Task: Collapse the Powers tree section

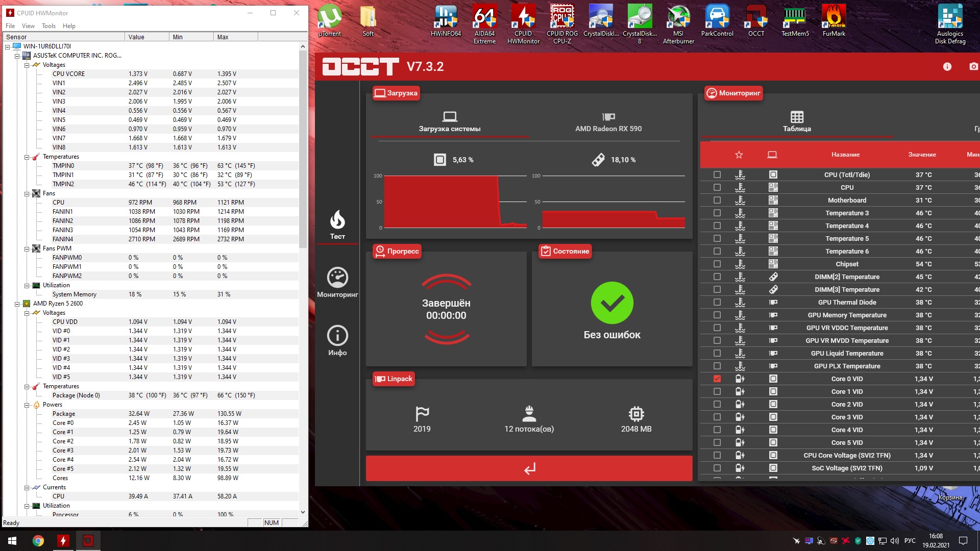Action: point(27,405)
